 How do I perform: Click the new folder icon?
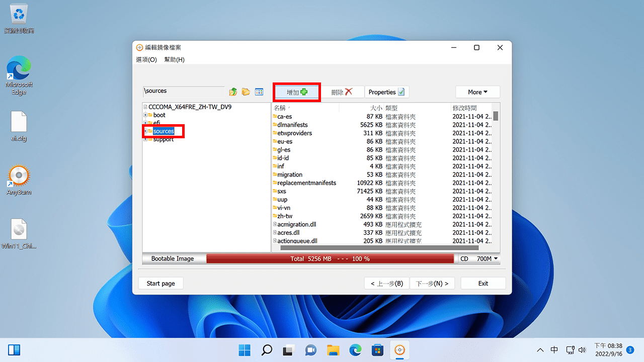(x=246, y=92)
